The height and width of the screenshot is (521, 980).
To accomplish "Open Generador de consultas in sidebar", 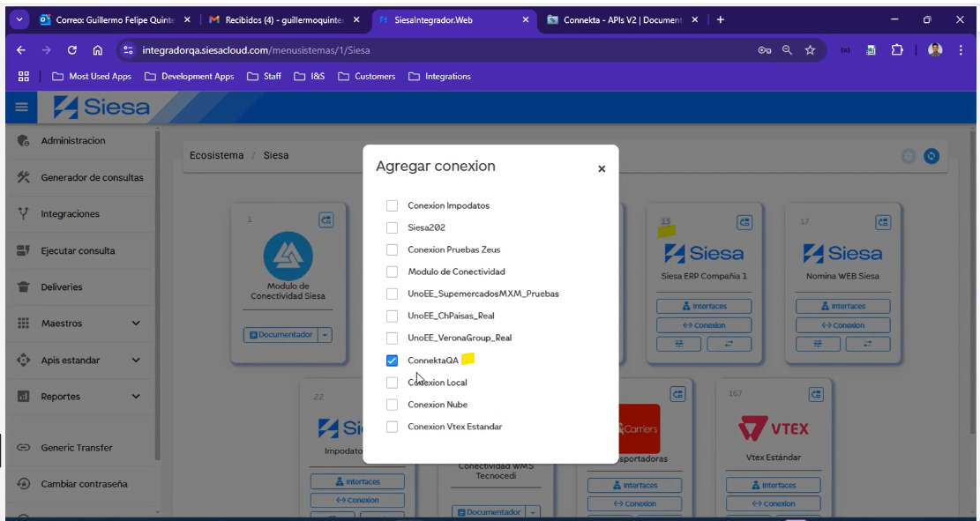I will 92,177.
